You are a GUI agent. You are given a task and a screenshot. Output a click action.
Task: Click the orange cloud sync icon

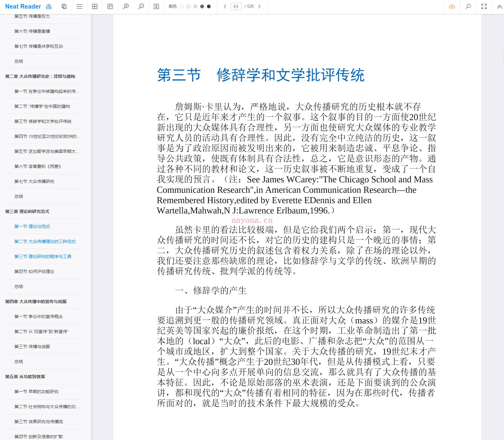[452, 6]
